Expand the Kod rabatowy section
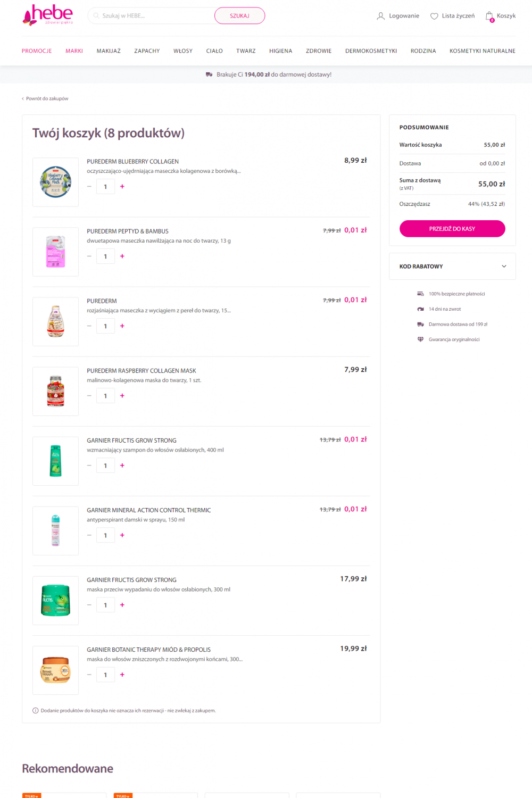Screen dimensions: 532x798 504,267
